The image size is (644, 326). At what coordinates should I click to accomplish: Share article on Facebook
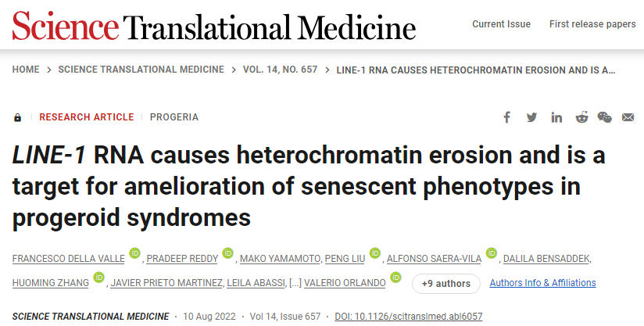point(507,117)
